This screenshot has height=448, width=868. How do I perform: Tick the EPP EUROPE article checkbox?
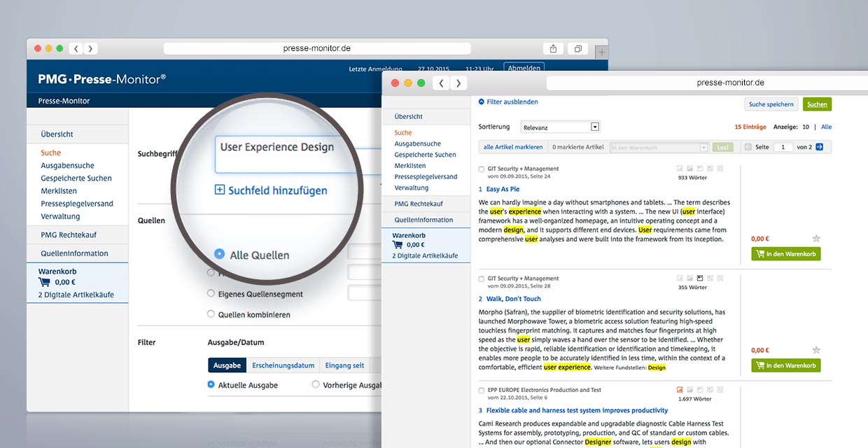point(482,391)
